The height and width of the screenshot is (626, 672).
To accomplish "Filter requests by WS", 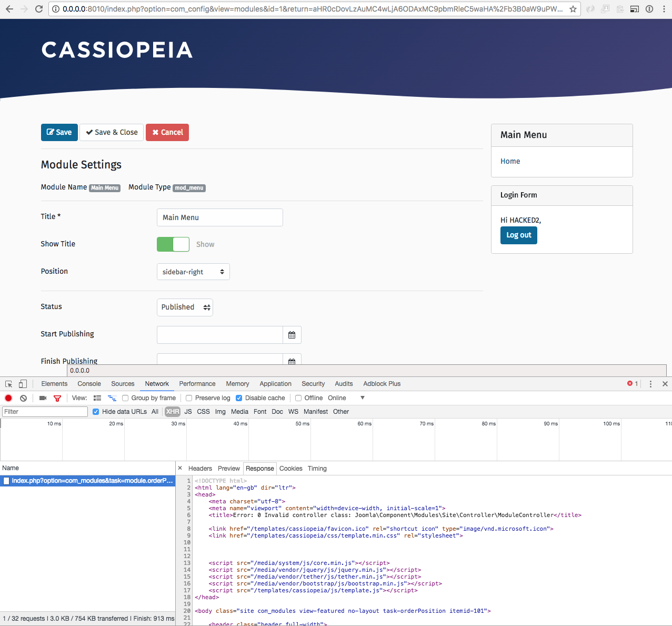I will 293,412.
